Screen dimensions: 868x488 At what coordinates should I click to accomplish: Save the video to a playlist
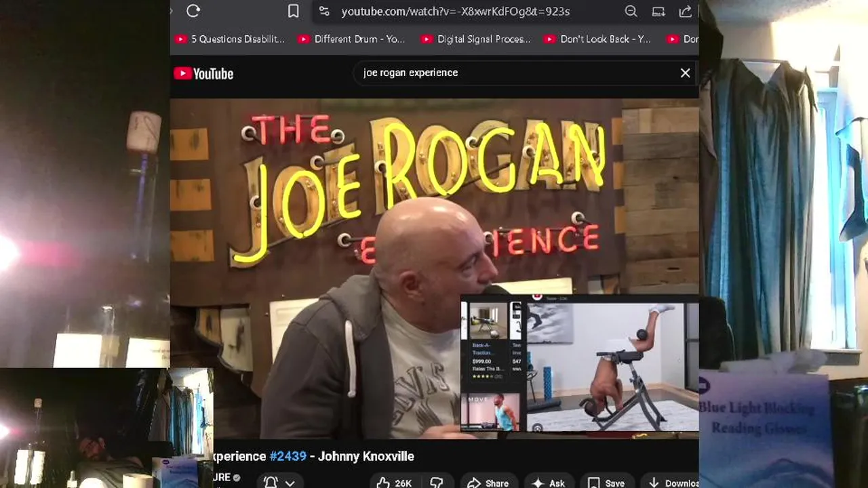tap(606, 483)
